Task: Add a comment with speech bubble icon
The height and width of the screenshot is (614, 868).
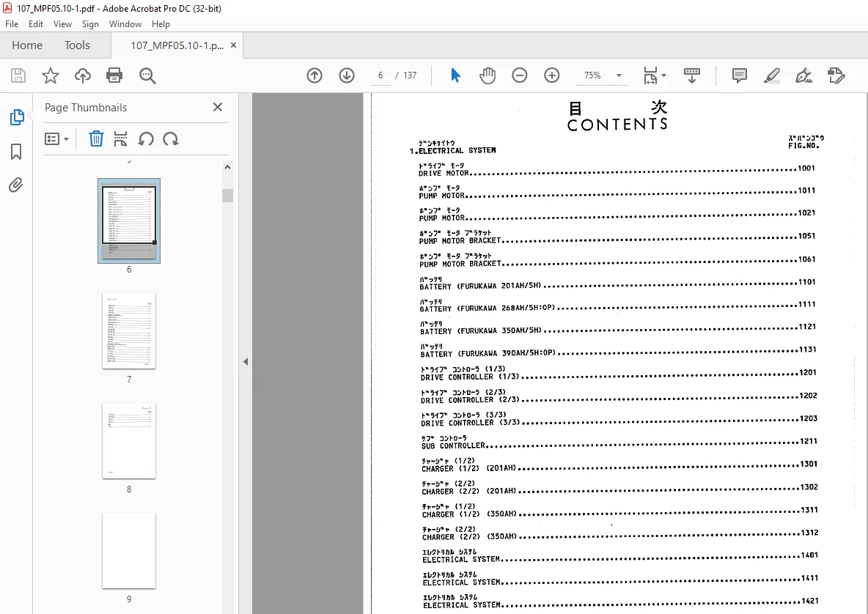Action: point(739,75)
